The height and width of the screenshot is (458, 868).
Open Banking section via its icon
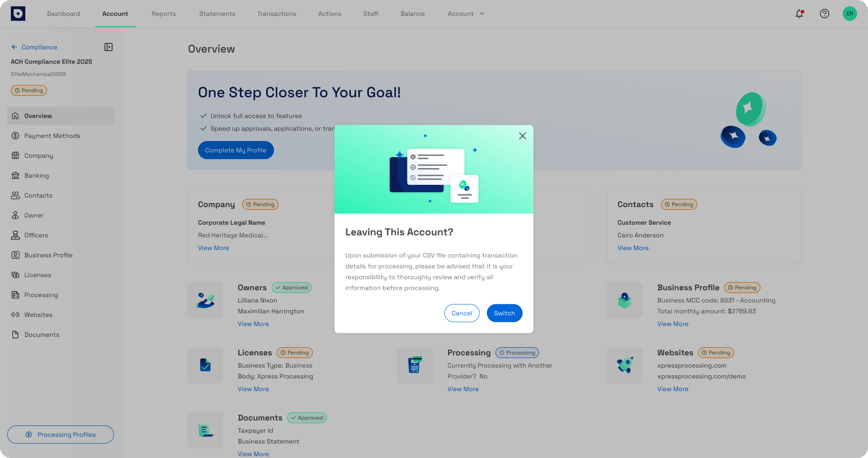pos(15,175)
